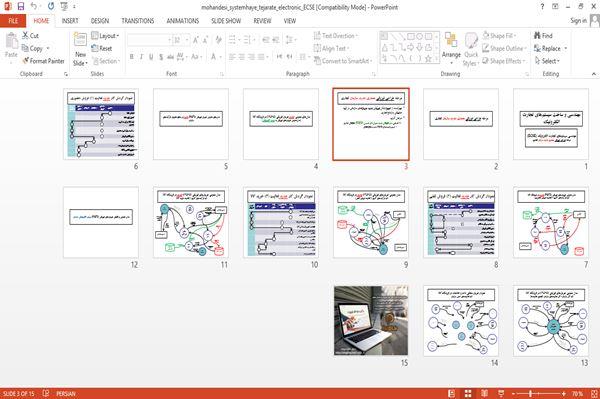Image resolution: width=600 pixels, height=399 pixels.
Task: Click the Redo/Repeat icon
Action: [x=51, y=7]
